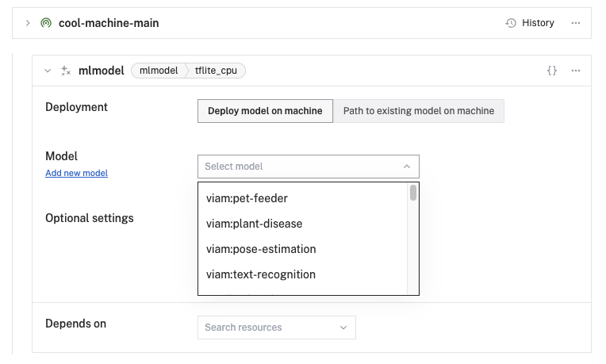The height and width of the screenshot is (364, 606).
Task: Collapse the mlmodel card
Action: (48, 71)
